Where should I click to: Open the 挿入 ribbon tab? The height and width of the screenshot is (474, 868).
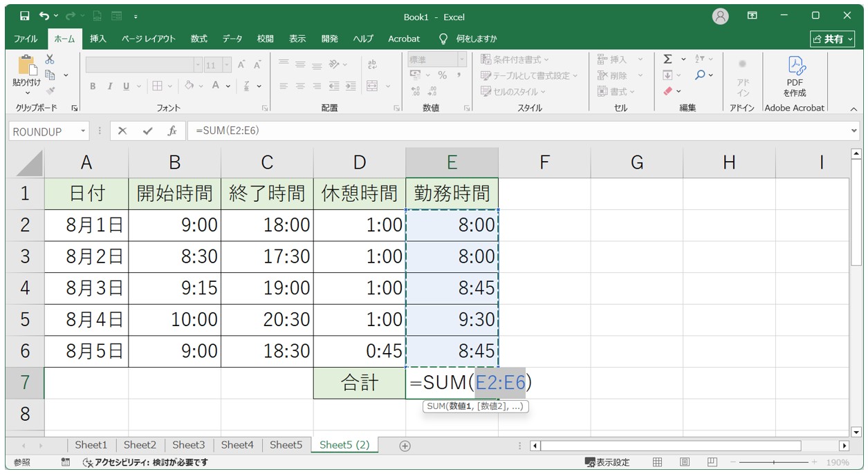click(98, 39)
